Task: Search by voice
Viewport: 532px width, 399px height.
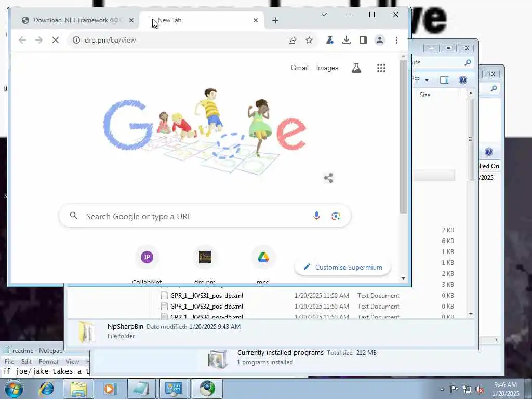Action: (x=316, y=216)
